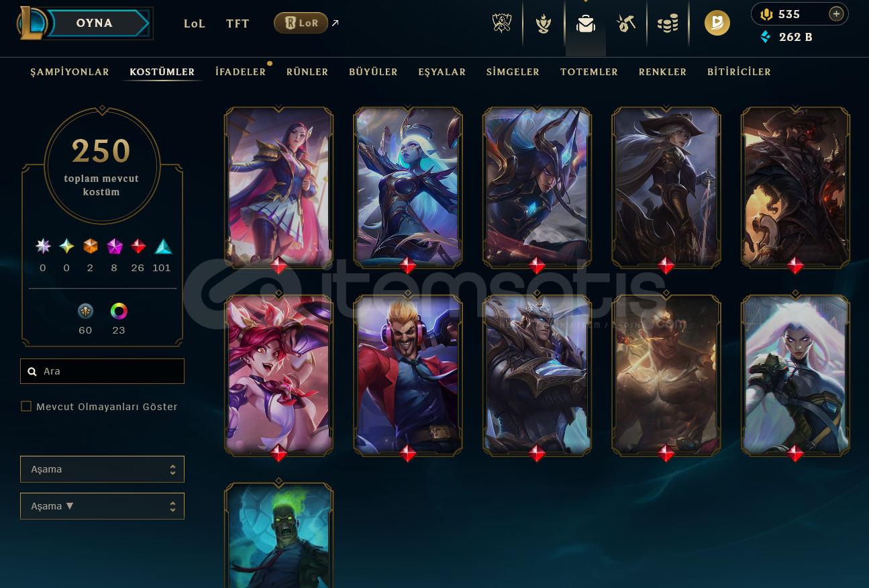Click the Ara search field

click(x=102, y=371)
